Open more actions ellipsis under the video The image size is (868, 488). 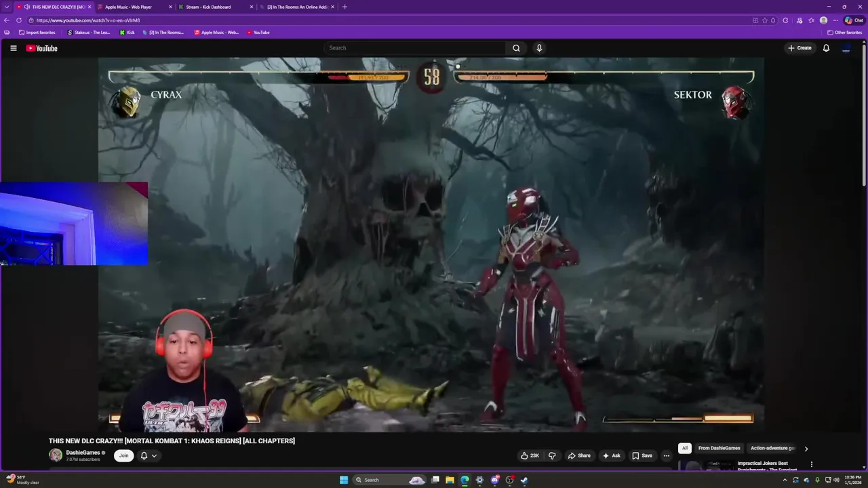coord(666,455)
